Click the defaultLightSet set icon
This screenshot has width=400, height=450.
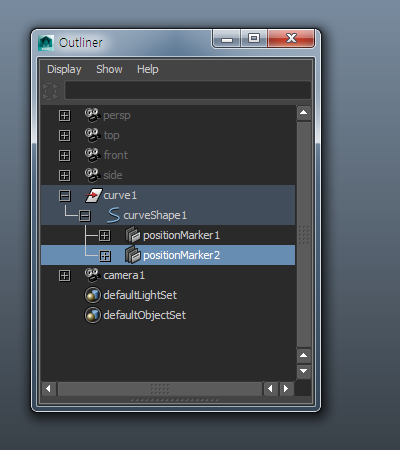tap(93, 295)
